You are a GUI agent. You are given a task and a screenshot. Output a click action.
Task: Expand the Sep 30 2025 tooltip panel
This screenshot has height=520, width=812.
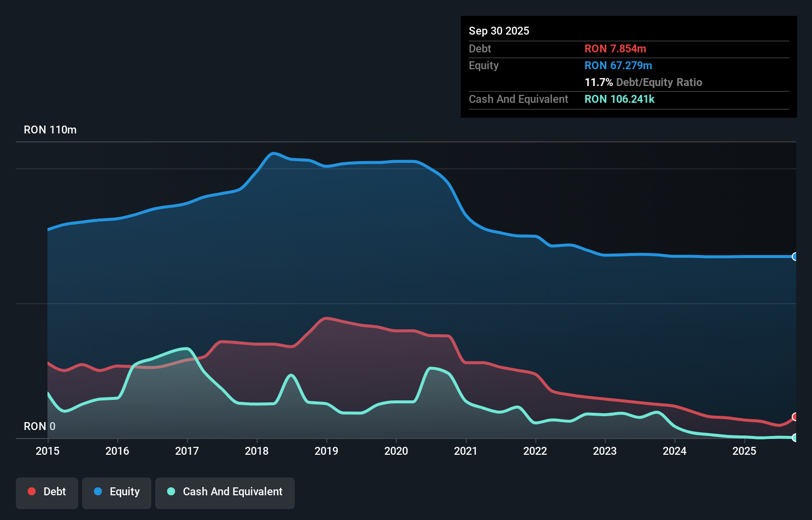point(499,31)
